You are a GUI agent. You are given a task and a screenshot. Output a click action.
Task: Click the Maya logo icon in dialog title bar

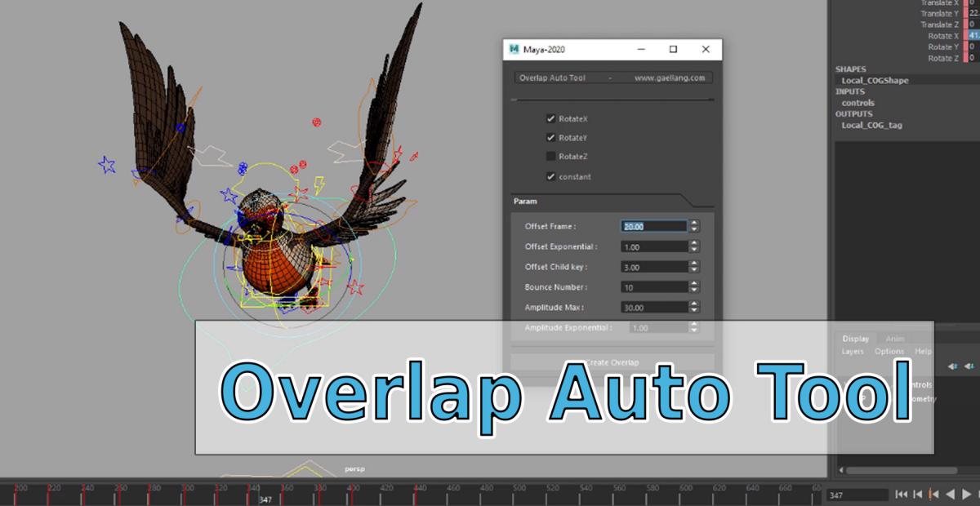point(514,49)
